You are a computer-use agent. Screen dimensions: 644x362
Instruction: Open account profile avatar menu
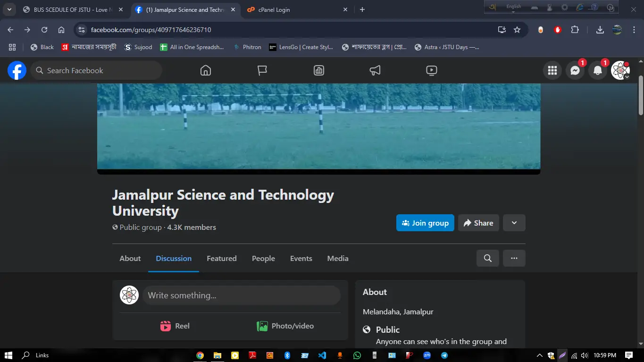(x=620, y=70)
